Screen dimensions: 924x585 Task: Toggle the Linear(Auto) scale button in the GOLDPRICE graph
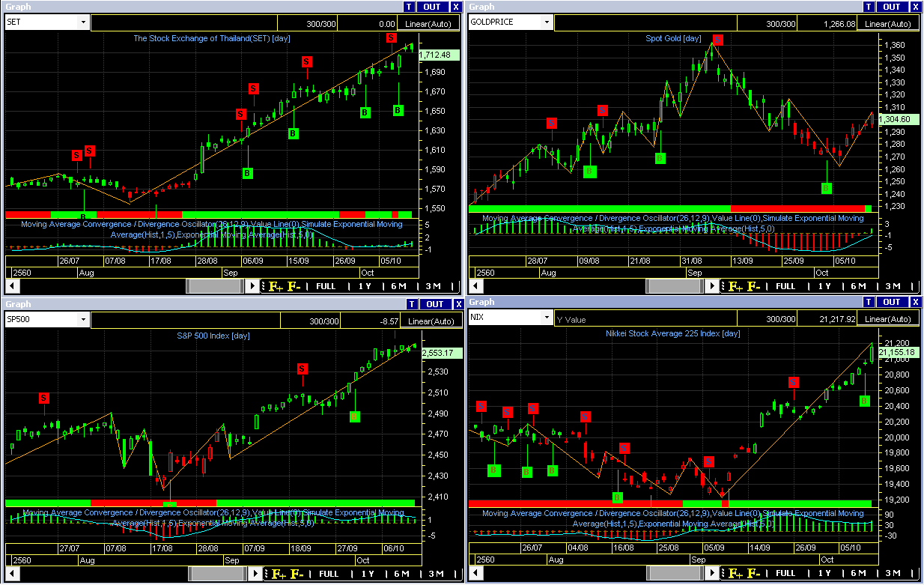pos(889,23)
